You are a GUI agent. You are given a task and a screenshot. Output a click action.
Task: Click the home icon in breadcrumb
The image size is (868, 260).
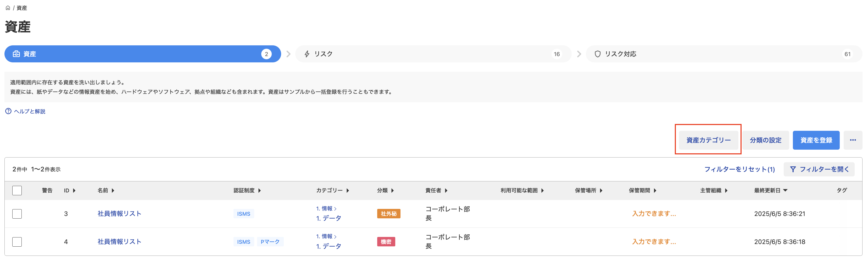(8, 8)
